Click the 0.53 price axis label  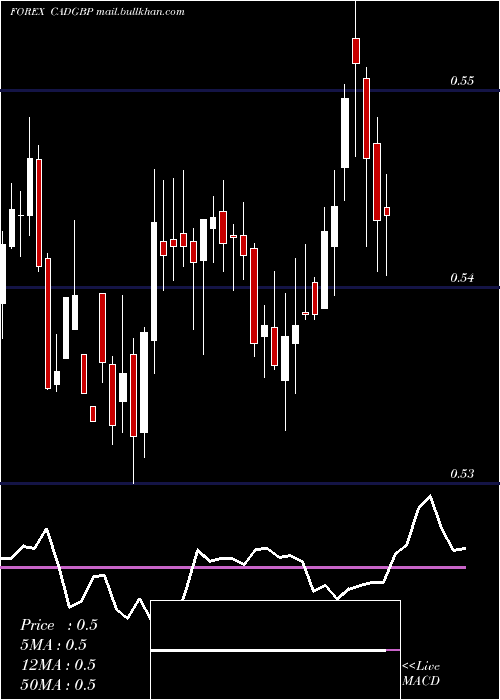(x=462, y=474)
